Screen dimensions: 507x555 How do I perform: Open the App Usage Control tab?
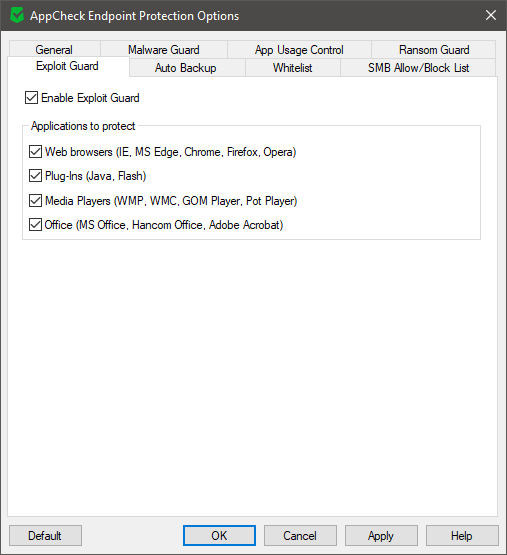pos(299,50)
